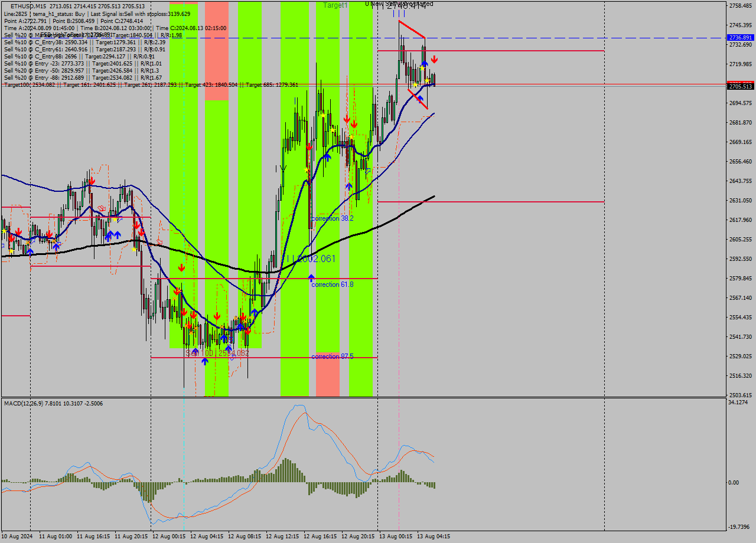Click the 'Sell %20 @ Entry -88: 2912.689' line

click(x=83, y=77)
